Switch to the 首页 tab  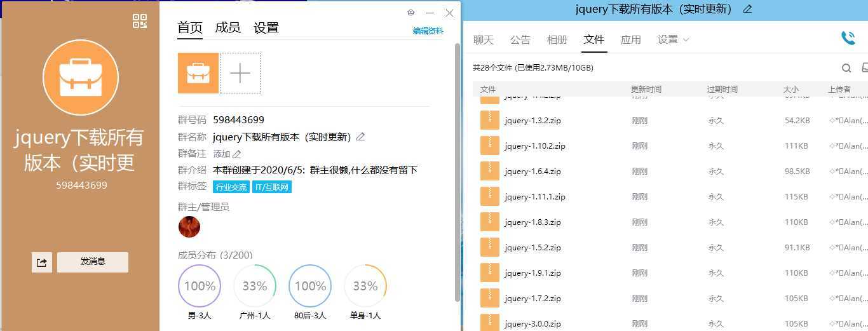pos(190,27)
